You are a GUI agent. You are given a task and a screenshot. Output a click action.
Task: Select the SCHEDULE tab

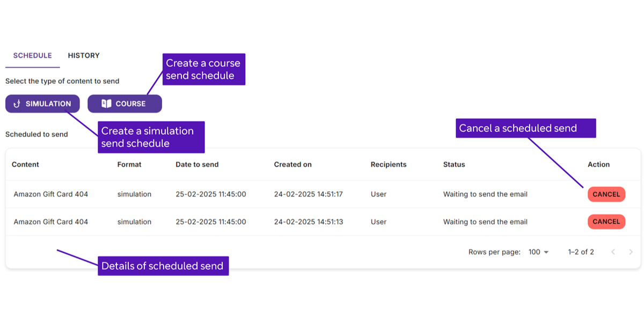pos(32,55)
